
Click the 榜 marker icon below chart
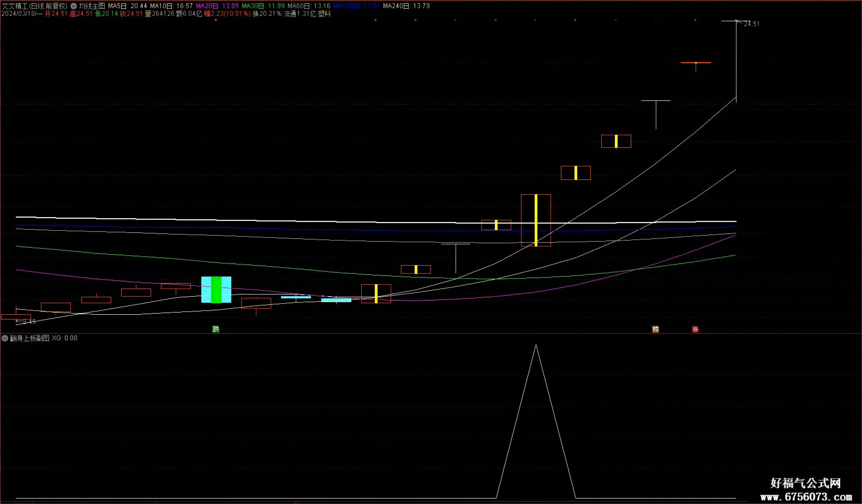(x=656, y=329)
